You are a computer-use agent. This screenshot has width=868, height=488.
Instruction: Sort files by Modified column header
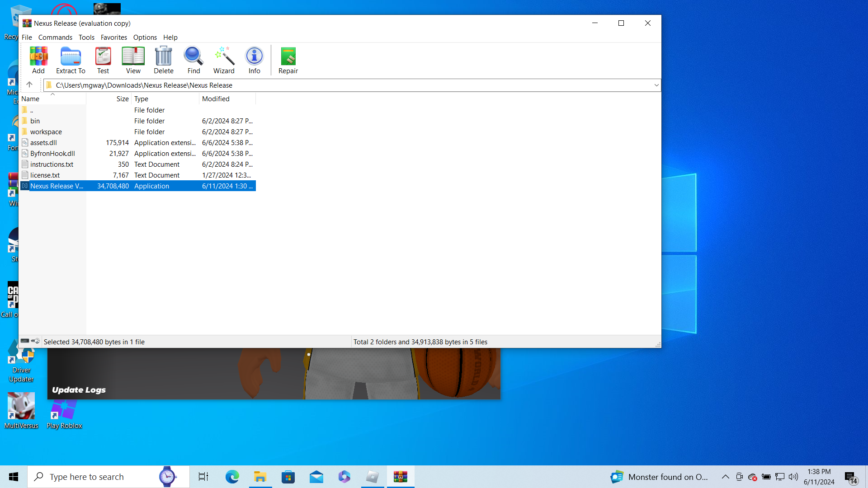click(216, 99)
